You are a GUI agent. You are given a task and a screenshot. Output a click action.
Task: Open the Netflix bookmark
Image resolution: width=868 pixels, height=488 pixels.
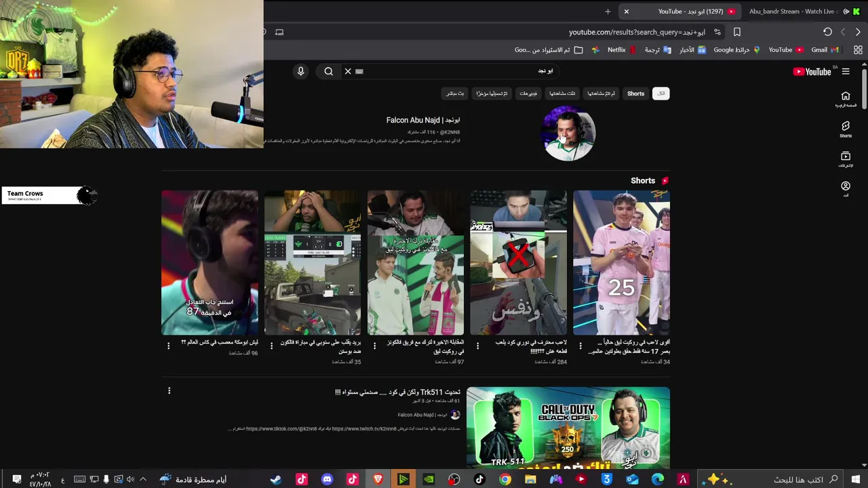point(621,49)
